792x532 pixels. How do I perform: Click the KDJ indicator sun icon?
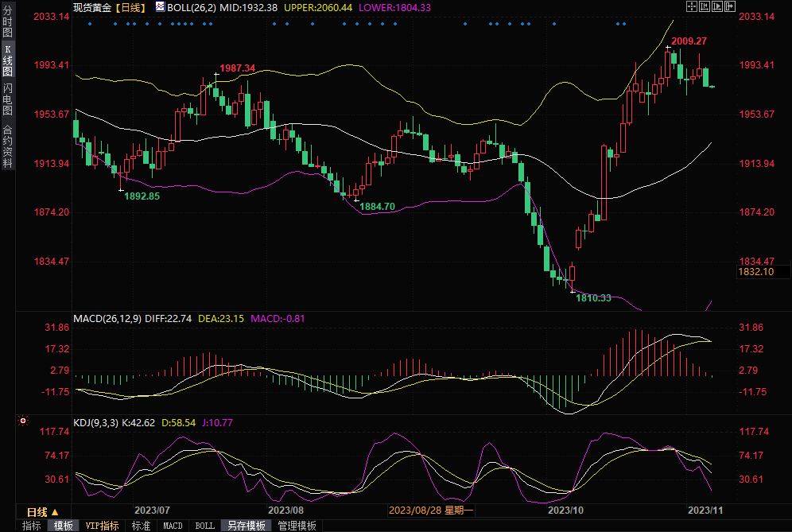[x=23, y=421]
